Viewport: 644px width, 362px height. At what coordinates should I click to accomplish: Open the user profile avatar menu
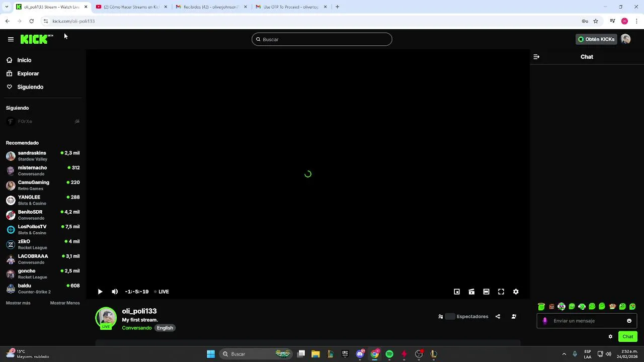626,39
